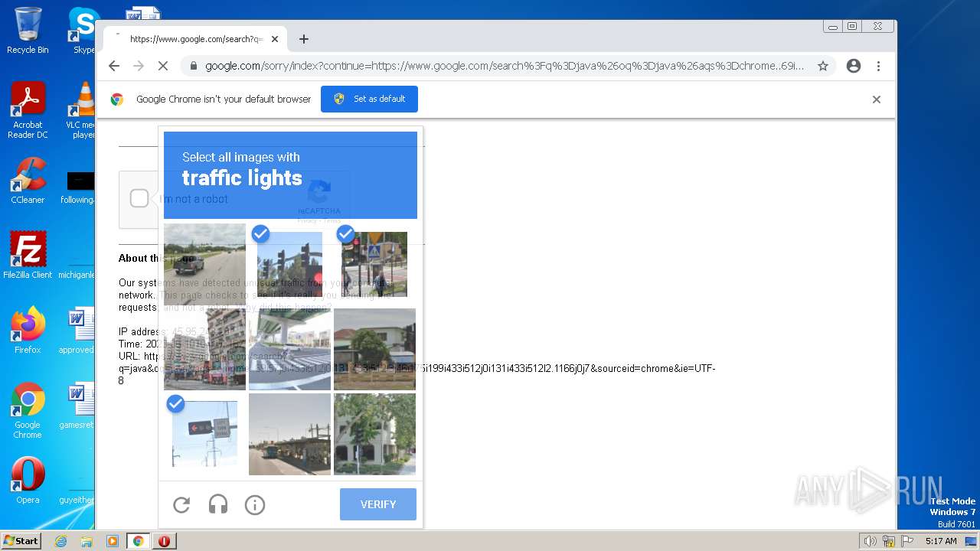Open Skype desktop icon

[x=84, y=31]
